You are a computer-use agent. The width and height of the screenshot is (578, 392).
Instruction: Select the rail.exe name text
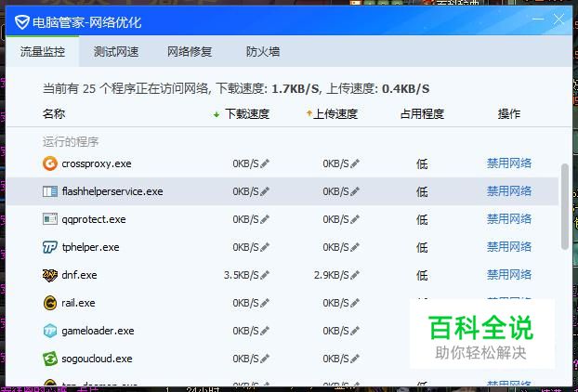[78, 303]
